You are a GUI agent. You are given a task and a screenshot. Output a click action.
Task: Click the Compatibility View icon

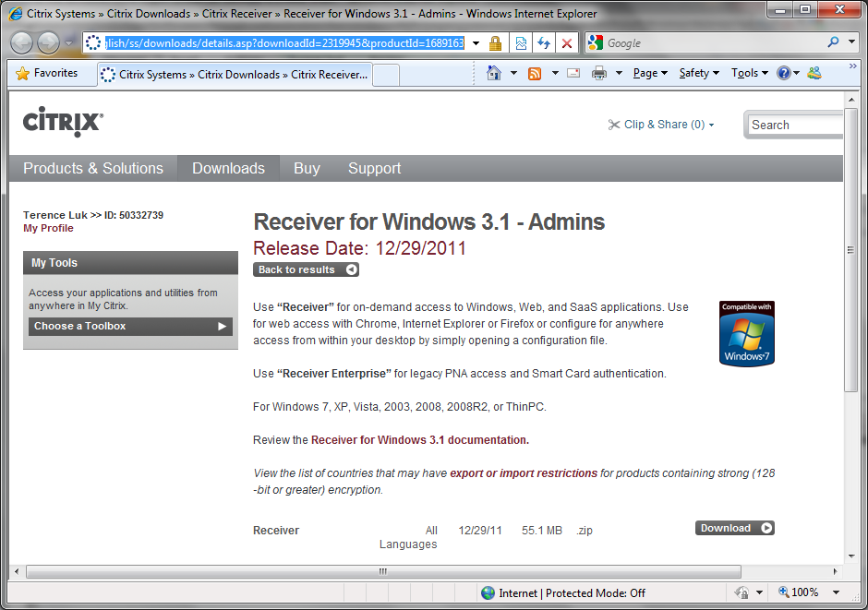pyautogui.click(x=521, y=43)
